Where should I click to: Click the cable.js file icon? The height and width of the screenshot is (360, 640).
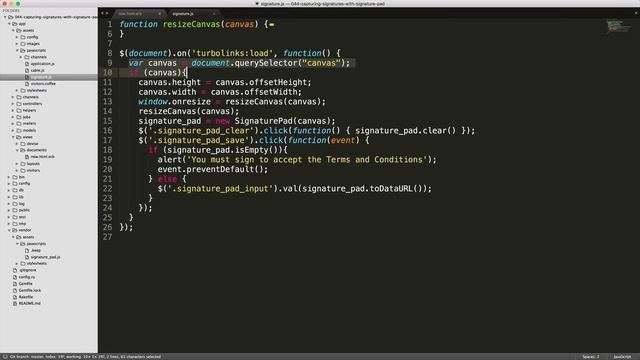click(27, 70)
